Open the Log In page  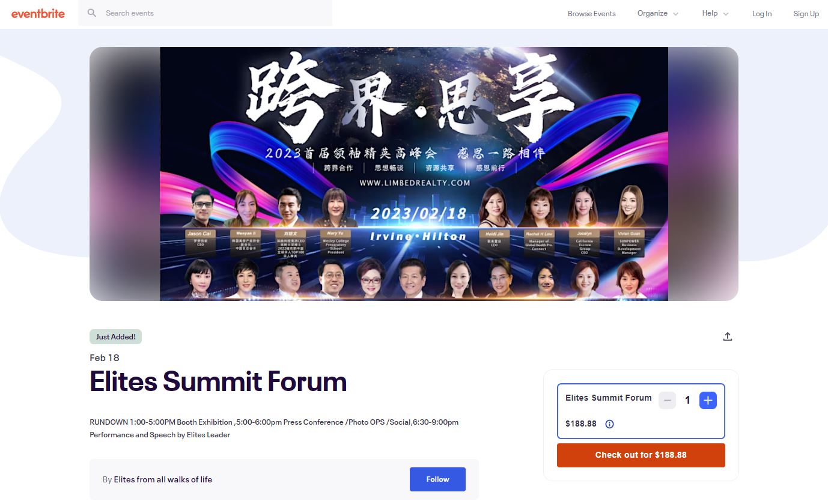pyautogui.click(x=762, y=14)
